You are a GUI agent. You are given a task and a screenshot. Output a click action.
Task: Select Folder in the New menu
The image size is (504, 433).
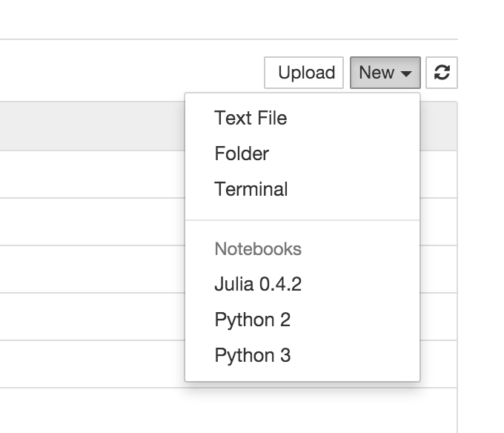[302, 153]
